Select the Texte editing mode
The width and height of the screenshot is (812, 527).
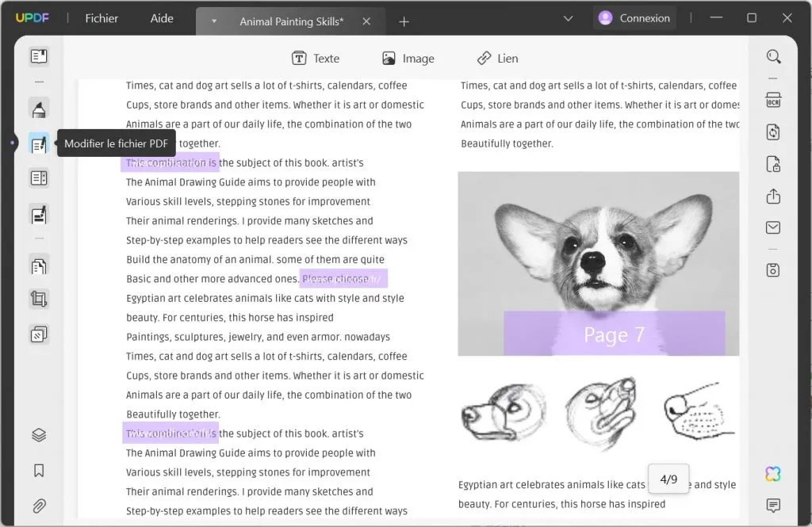pyautogui.click(x=316, y=58)
